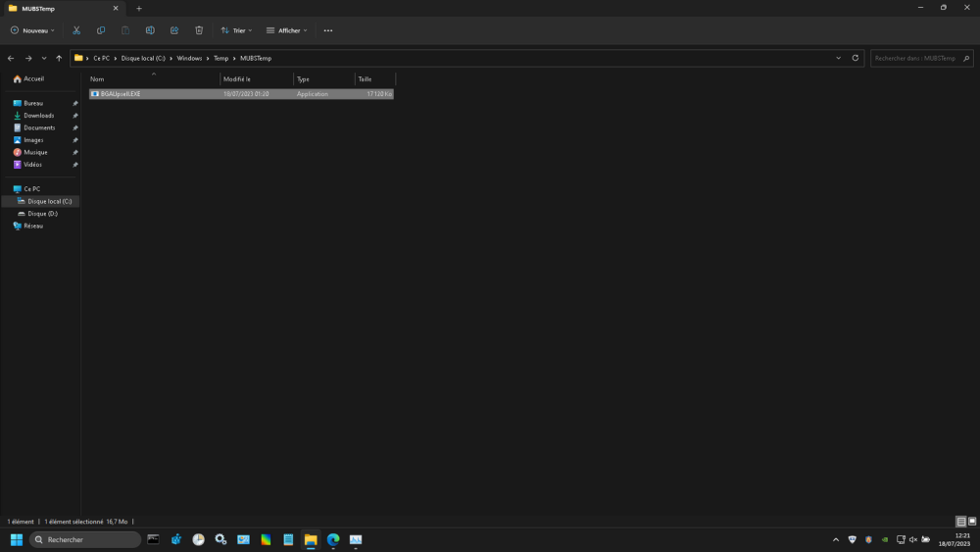Delete the file using the trash icon
The image size is (980, 552).
[x=199, y=30]
